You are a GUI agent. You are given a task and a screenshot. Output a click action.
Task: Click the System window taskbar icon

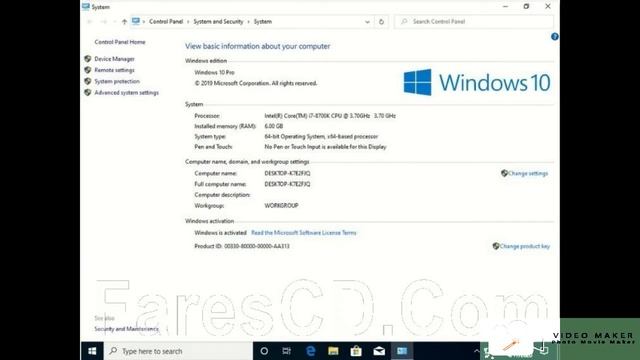[x=402, y=351]
